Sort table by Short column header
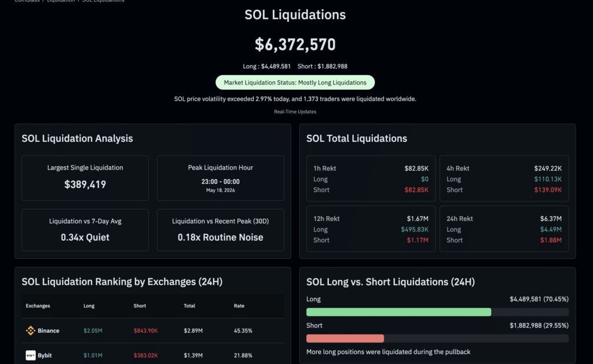The width and height of the screenshot is (593, 364). (140, 306)
